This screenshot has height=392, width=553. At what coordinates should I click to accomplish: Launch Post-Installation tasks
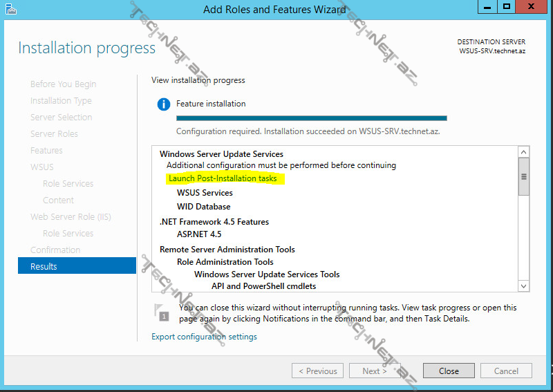pyautogui.click(x=223, y=178)
